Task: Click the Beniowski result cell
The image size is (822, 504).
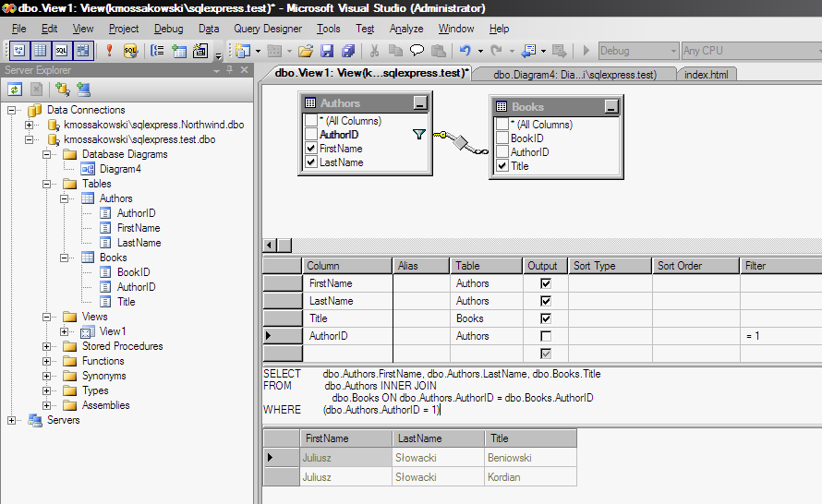Action: pos(530,458)
